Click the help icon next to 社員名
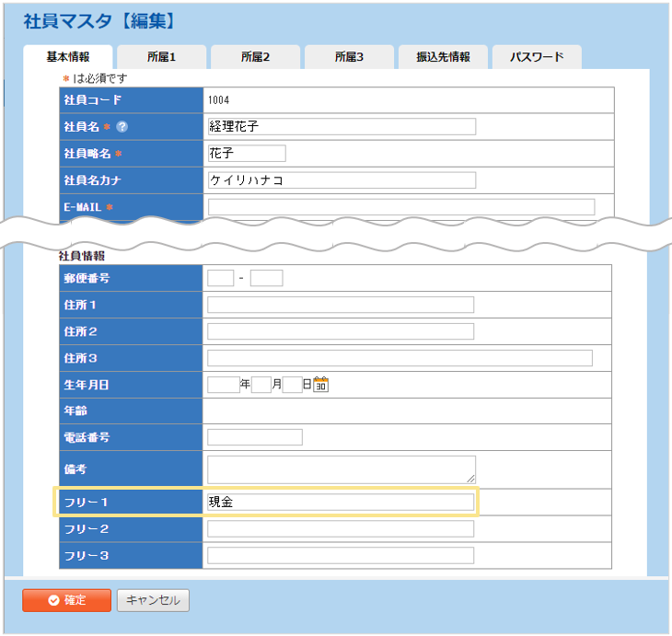The width and height of the screenshot is (672, 636). (x=122, y=127)
